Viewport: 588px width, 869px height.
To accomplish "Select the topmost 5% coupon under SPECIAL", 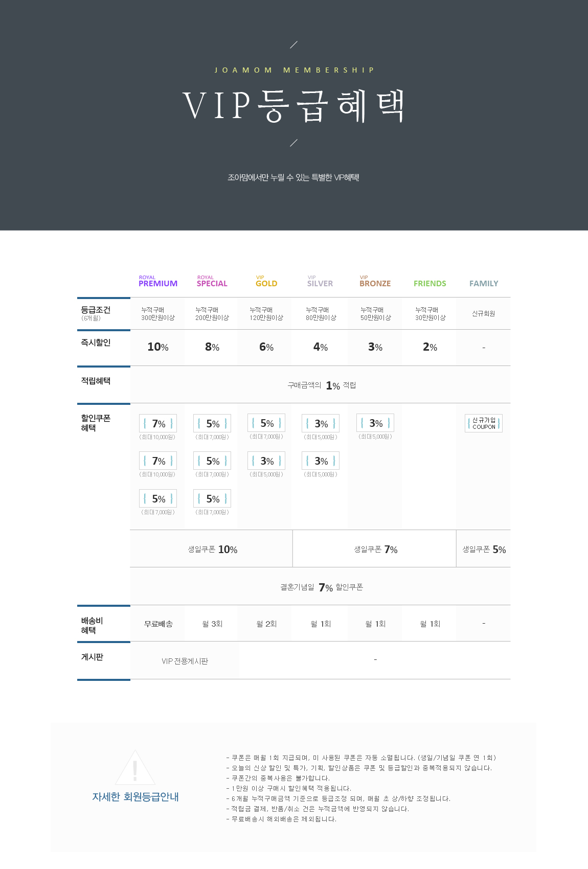I will [212, 423].
